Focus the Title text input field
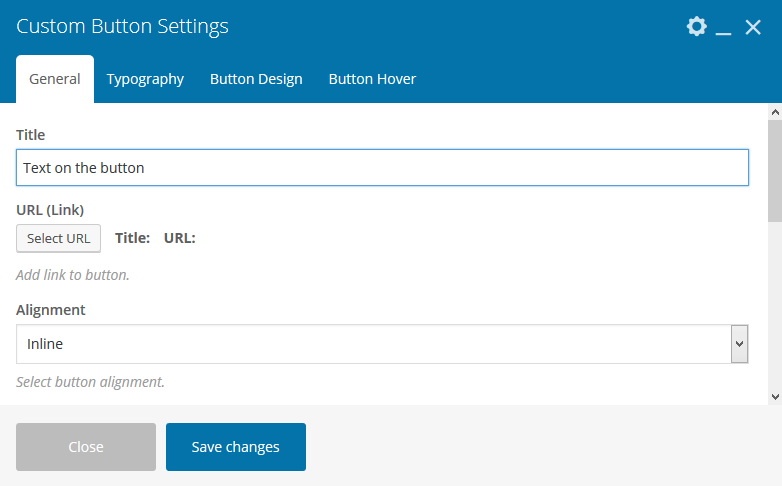This screenshot has height=486, width=782. [382, 168]
